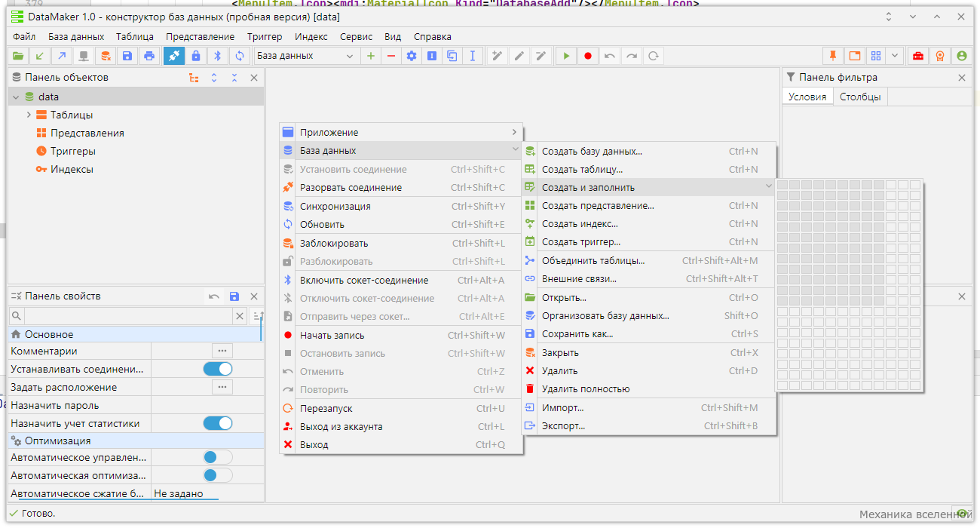980x528 pixels.
Task: Select the Представления tree item
Action: coord(87,133)
